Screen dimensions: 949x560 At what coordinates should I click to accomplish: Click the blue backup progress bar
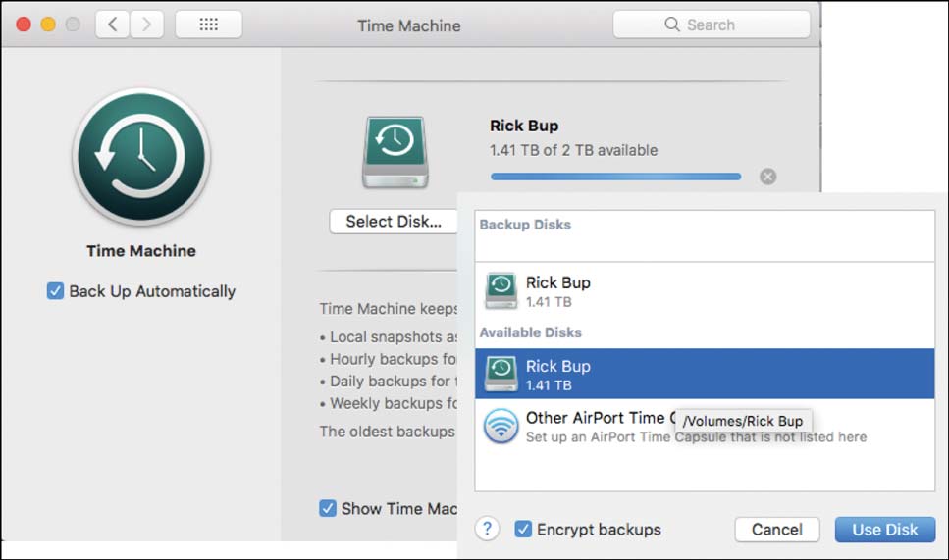tap(616, 177)
